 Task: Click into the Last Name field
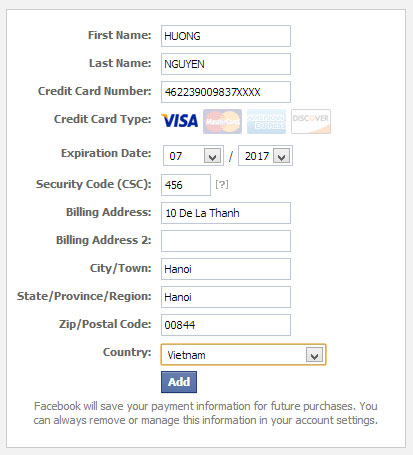226,64
